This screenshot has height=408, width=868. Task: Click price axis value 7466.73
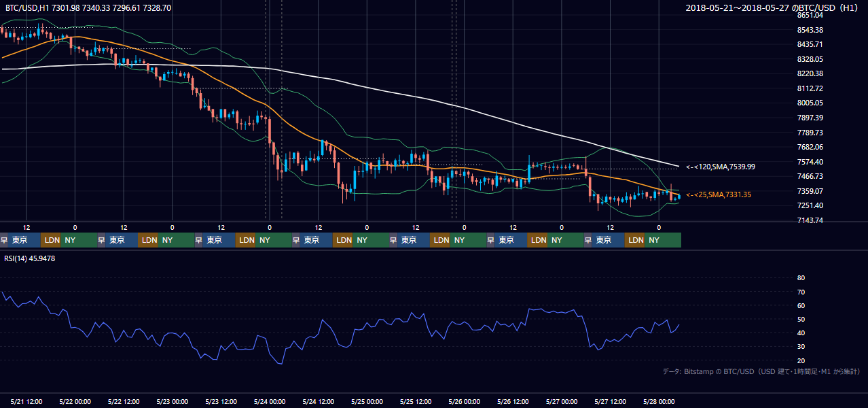click(810, 176)
